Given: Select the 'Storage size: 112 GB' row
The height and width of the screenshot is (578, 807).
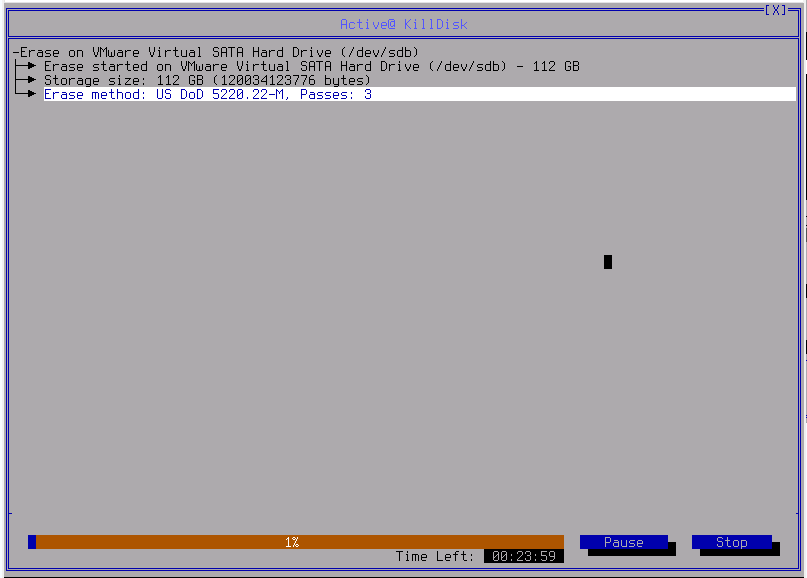Looking at the screenshot, I should [207, 80].
